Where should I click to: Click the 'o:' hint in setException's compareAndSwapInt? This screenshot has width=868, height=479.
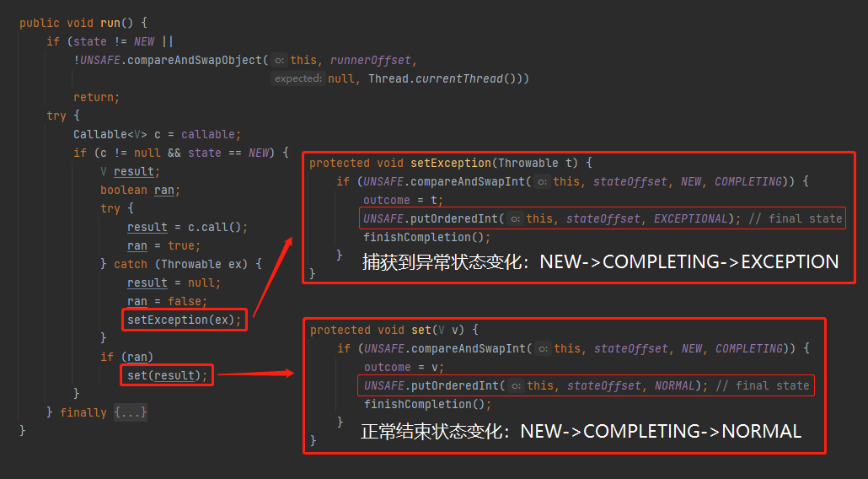(543, 181)
